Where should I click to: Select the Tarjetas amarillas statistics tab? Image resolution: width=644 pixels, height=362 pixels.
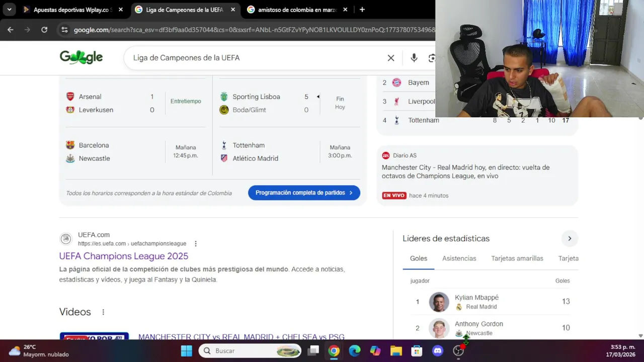click(517, 258)
